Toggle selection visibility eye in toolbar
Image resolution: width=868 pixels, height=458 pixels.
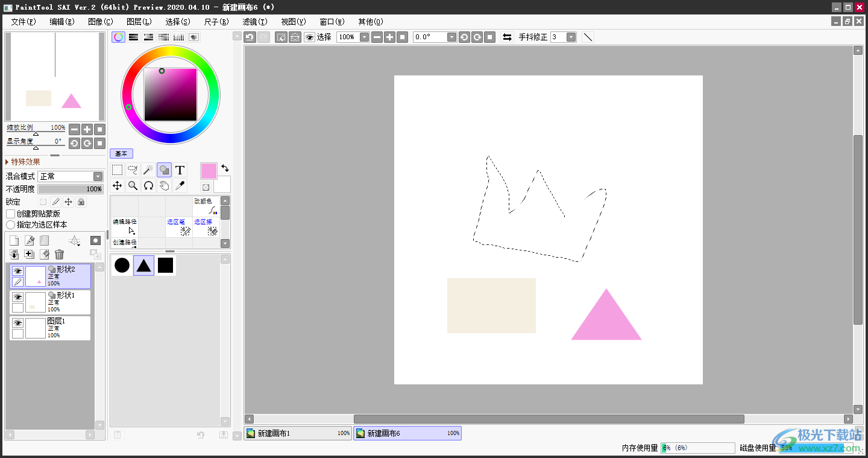[310, 37]
